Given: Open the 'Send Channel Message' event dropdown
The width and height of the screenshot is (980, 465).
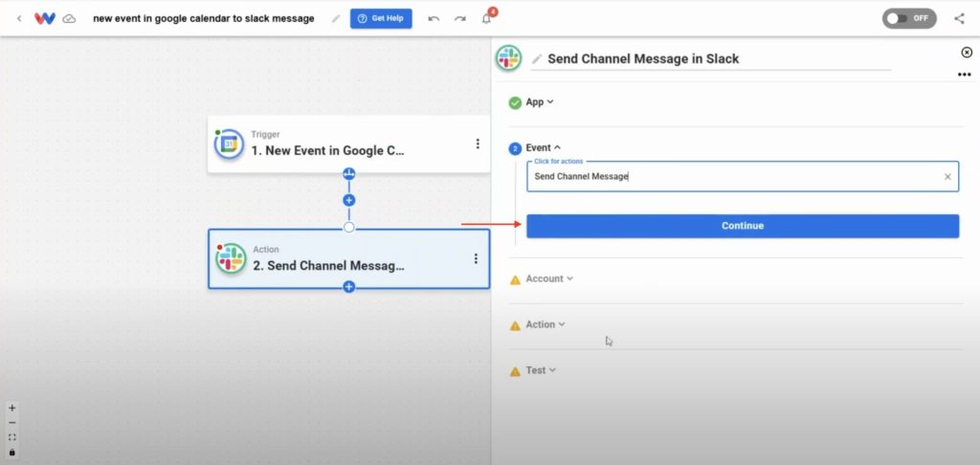Looking at the screenshot, I should [x=743, y=177].
